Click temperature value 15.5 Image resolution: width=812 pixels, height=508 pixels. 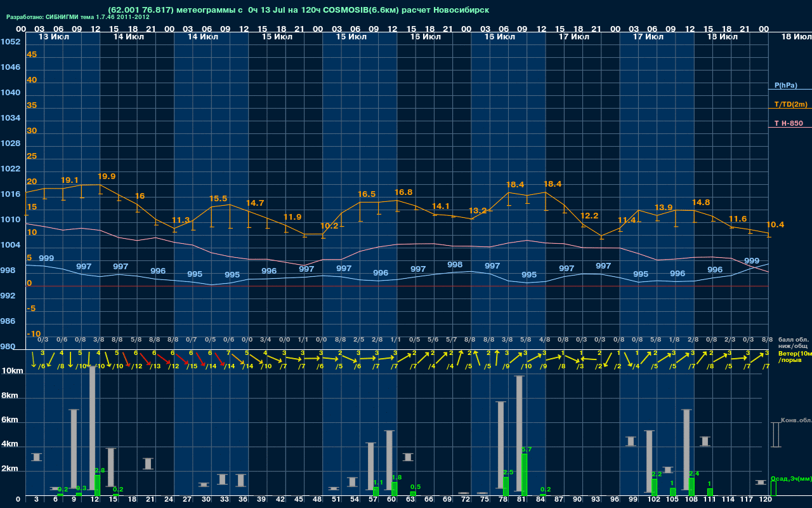(x=218, y=199)
